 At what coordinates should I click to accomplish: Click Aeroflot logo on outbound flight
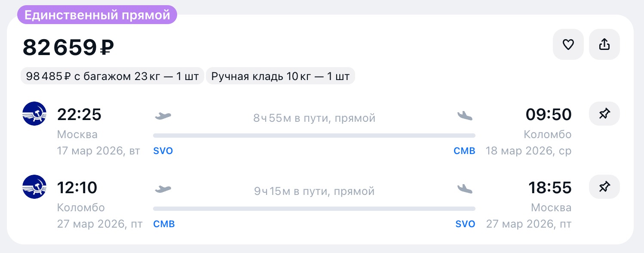coord(34,114)
